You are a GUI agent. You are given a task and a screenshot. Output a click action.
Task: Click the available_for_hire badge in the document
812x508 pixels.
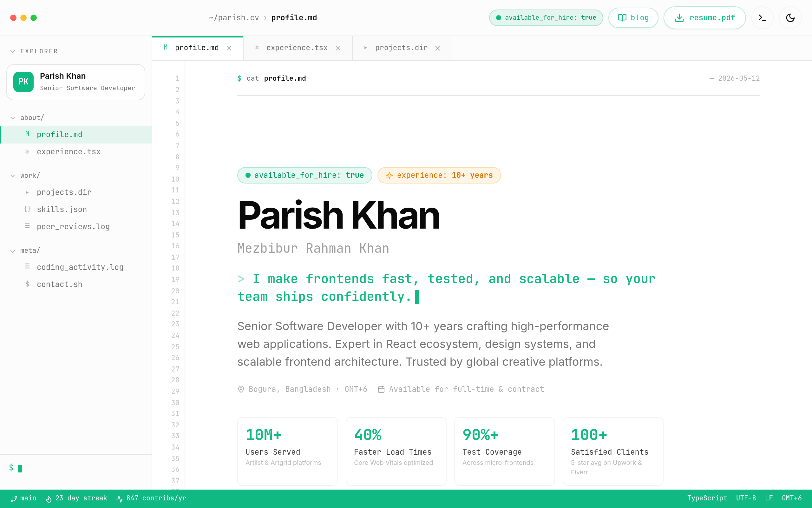coord(305,175)
